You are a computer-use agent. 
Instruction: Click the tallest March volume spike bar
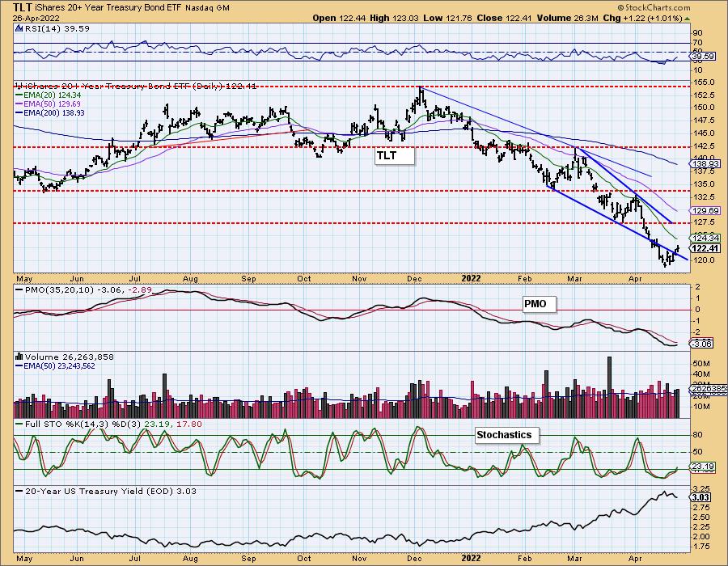click(x=610, y=387)
